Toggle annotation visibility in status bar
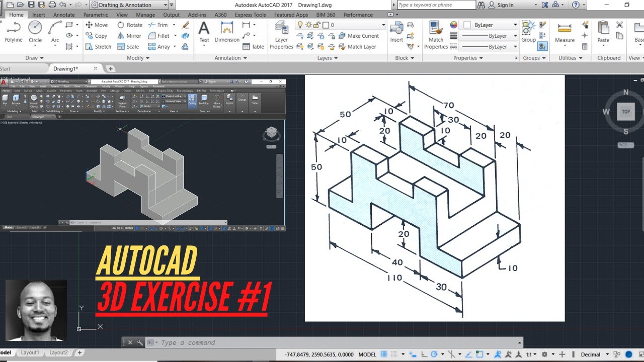This screenshot has width=644, height=362. 498,354
